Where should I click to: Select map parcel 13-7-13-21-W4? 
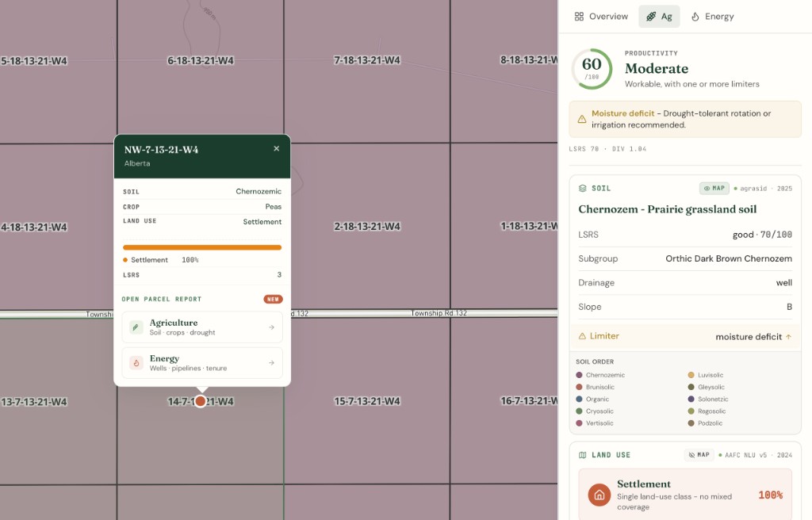(x=34, y=402)
